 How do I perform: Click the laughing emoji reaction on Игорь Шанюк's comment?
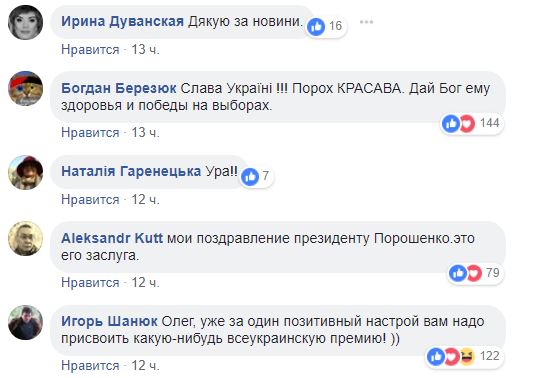click(x=467, y=356)
